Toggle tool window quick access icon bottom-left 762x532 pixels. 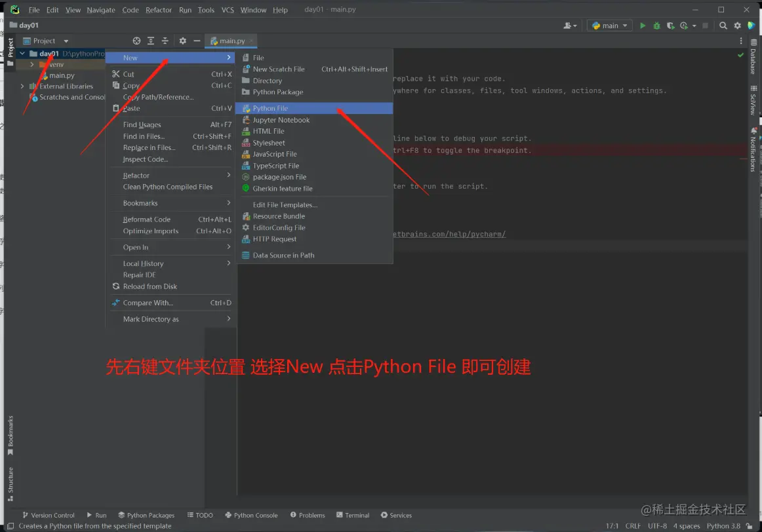(x=10, y=526)
